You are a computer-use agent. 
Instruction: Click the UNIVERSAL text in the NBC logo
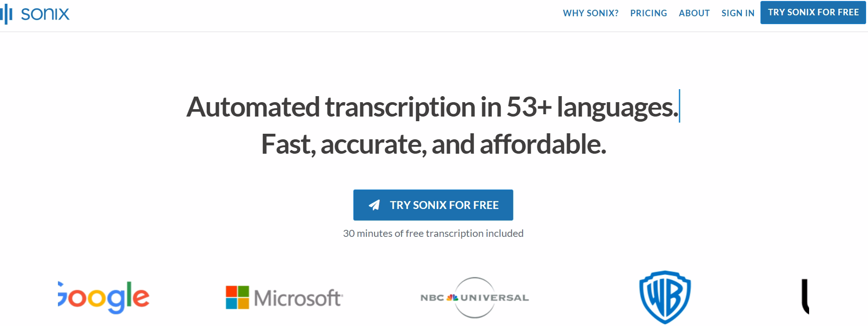click(x=494, y=298)
